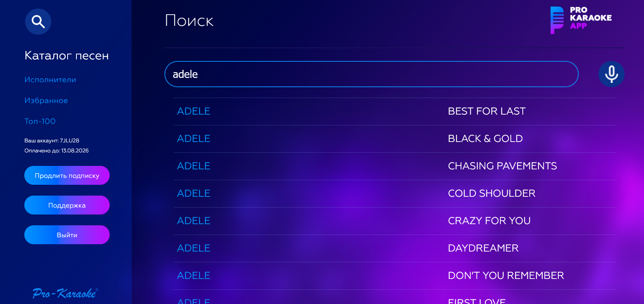Activate voice search microphone button
This screenshot has height=304, width=644.
[x=612, y=74]
